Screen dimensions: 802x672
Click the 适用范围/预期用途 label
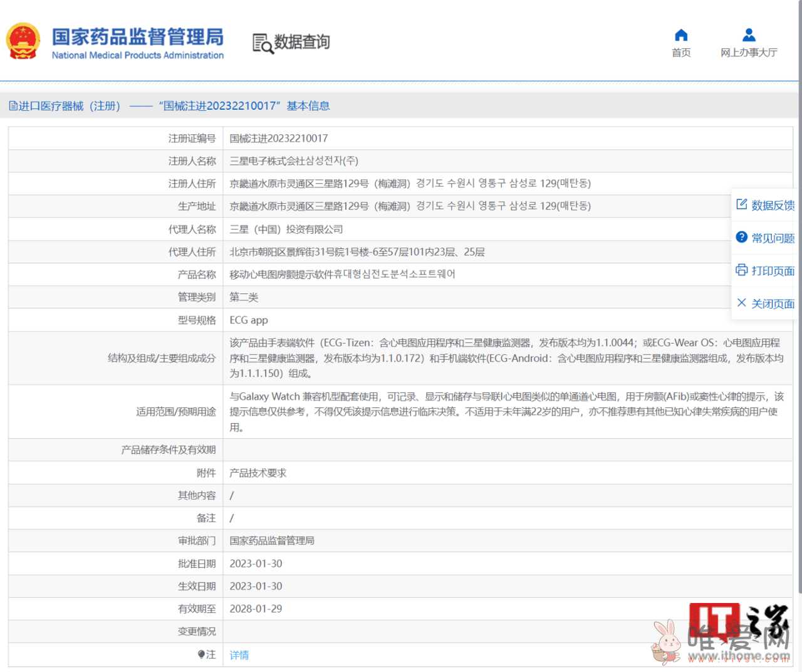click(176, 412)
